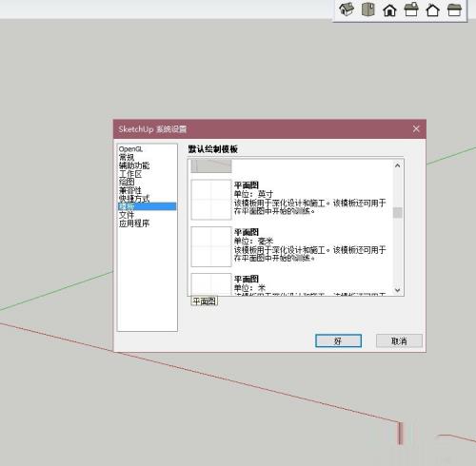Click thumbnail of the 米 平面图 template

(211, 284)
